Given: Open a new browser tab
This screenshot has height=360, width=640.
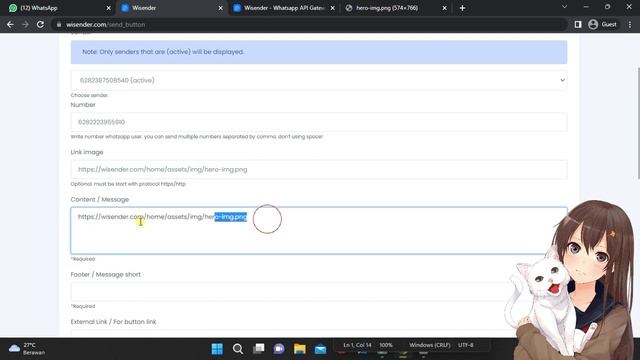Looking at the screenshot, I should pyautogui.click(x=462, y=8).
